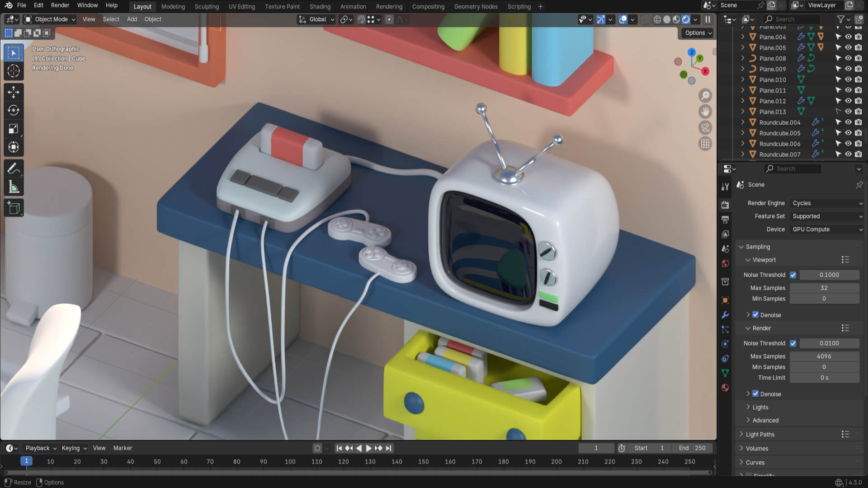Open the Shading workspace tab
868x488 pixels.
(320, 6)
